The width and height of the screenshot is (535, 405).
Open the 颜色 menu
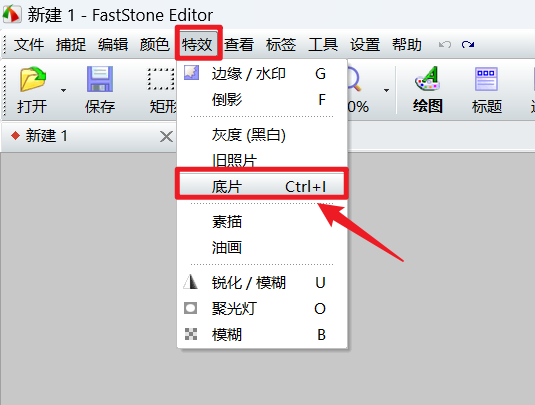tap(155, 45)
